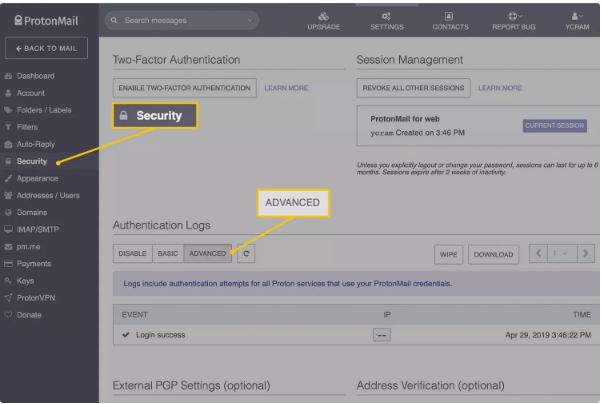Click the ProtonMail logo
The image size is (602, 404).
click(47, 19)
